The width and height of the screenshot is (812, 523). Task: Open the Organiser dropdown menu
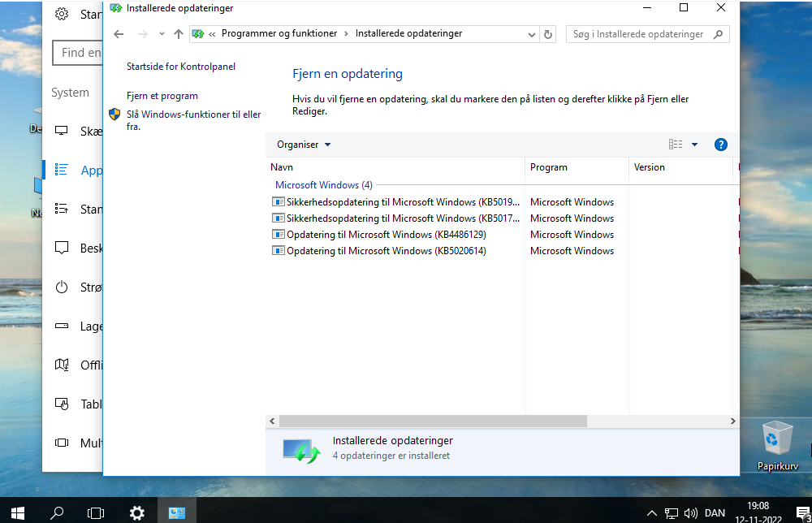(x=304, y=145)
